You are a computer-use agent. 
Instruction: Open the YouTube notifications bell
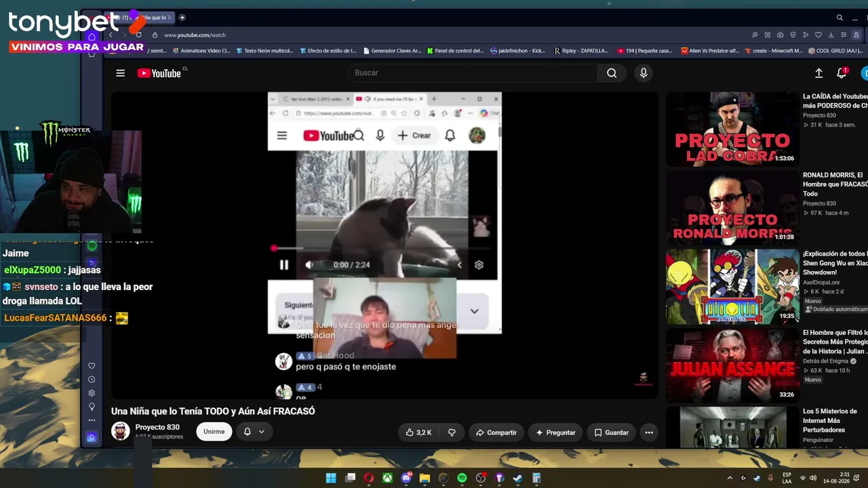(842, 73)
